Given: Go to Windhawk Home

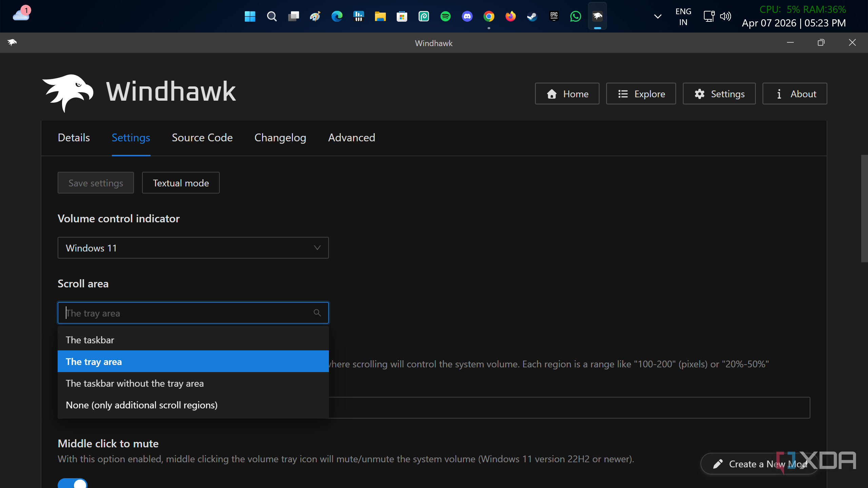Looking at the screenshot, I should click(x=567, y=94).
